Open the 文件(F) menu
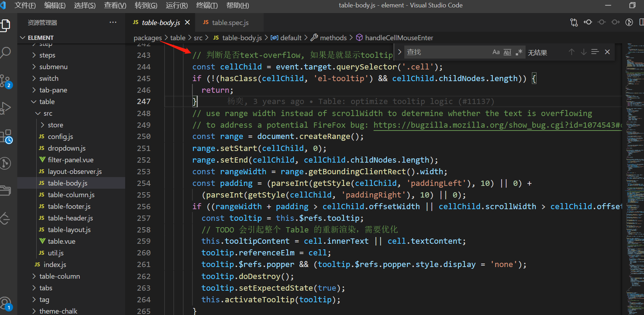Viewport: 644px width, 315px height. tap(25, 5)
